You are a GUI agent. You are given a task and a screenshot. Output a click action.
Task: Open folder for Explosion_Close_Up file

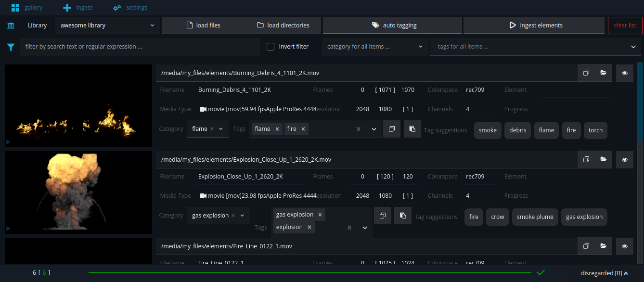point(603,160)
